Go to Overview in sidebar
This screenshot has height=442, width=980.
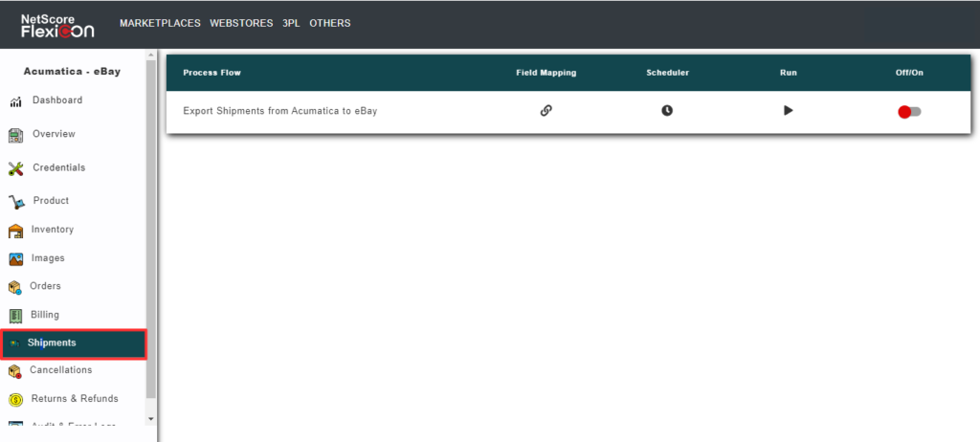pos(54,134)
